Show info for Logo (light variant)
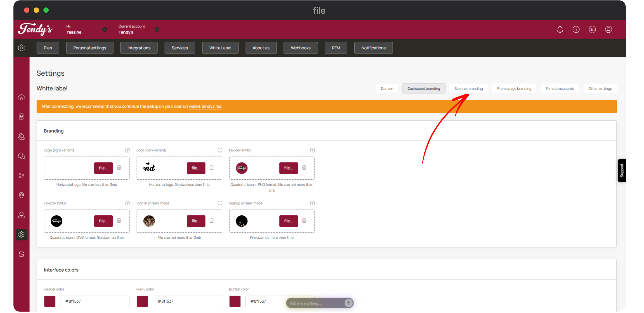644x313 pixels. pos(127,150)
